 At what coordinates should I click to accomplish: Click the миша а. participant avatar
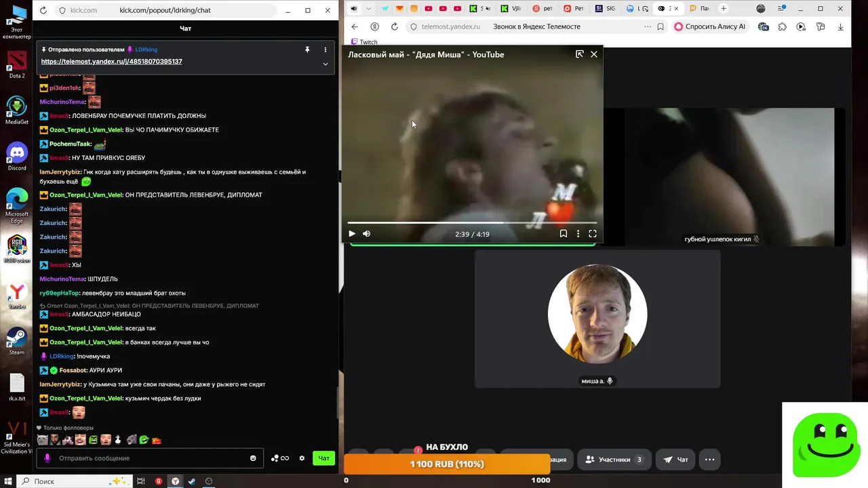coord(597,314)
